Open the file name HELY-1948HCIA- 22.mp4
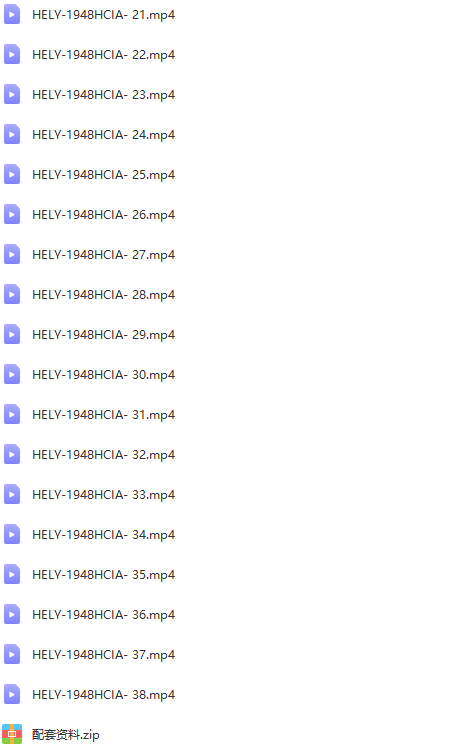457x754 pixels. coord(103,55)
